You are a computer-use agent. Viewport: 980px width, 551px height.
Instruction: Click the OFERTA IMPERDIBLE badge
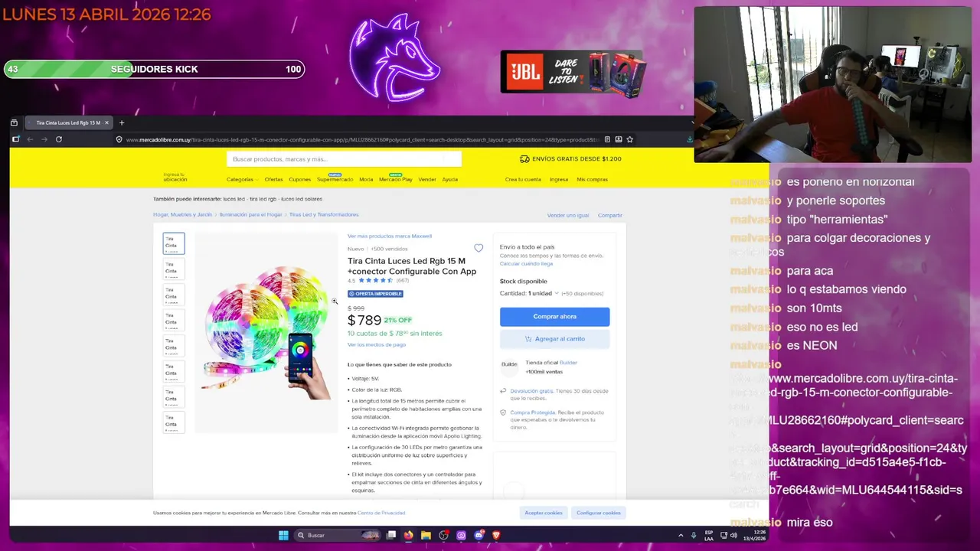375,294
